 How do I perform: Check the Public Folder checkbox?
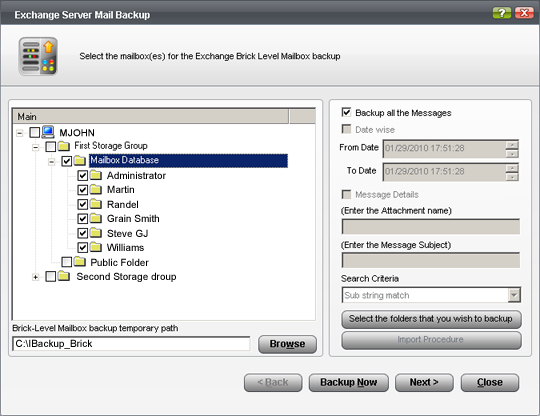pyautogui.click(x=67, y=262)
